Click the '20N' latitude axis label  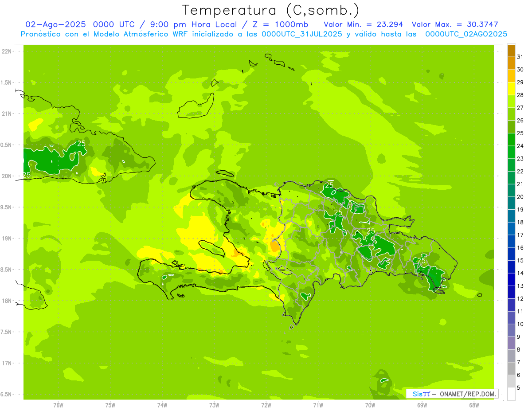(x=8, y=176)
